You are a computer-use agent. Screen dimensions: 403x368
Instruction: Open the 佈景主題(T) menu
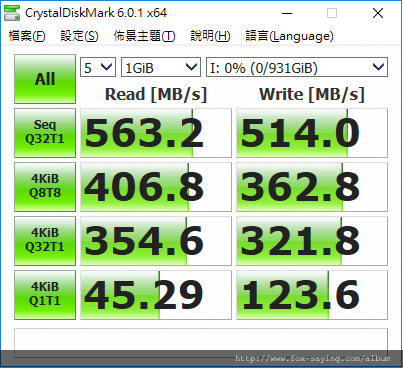(x=144, y=36)
